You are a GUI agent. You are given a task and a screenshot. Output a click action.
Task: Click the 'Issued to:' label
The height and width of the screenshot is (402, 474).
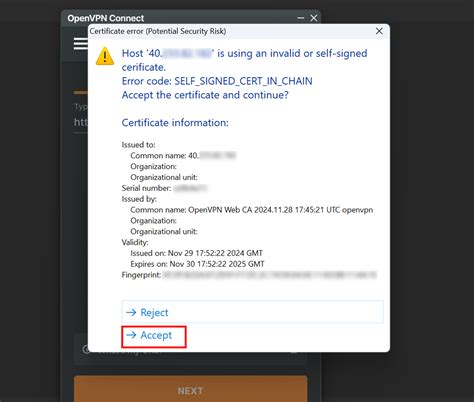[x=138, y=145]
